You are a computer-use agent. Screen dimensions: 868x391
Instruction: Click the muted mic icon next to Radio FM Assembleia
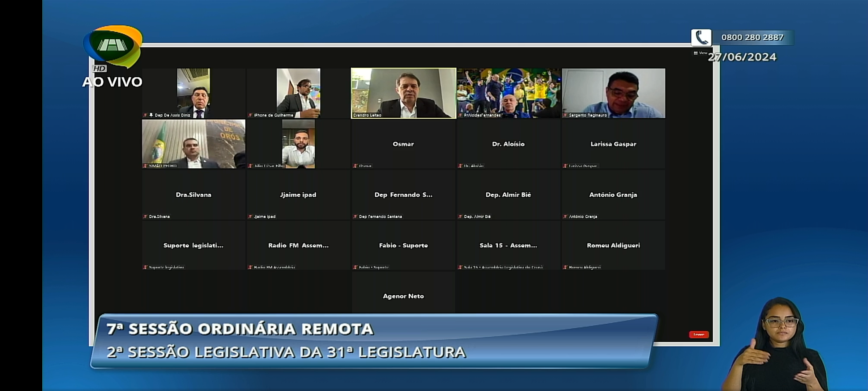point(250,267)
